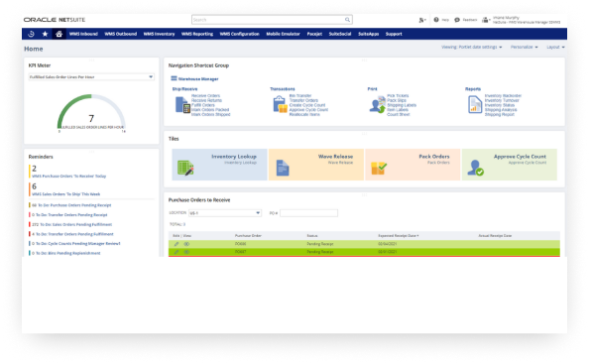
Task: Click the Approve Cycle Count tile title
Action: point(520,157)
